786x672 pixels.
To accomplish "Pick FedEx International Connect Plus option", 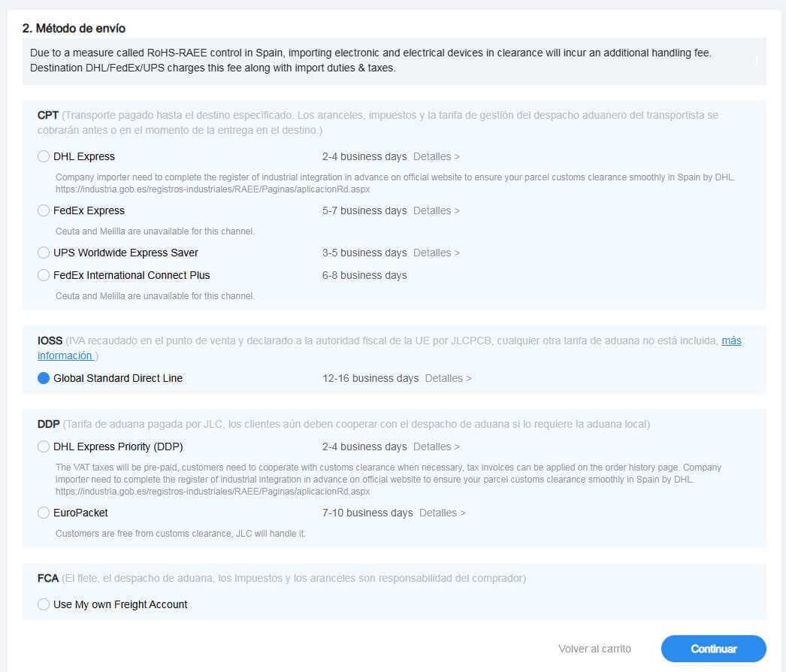I will coord(44,275).
